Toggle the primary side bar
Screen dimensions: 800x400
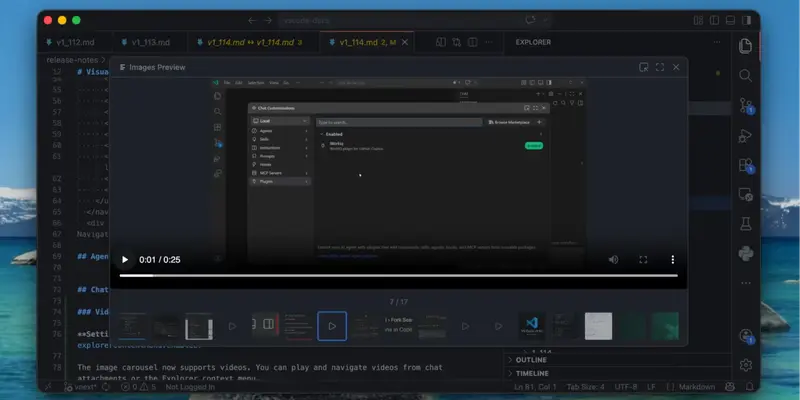[714, 20]
